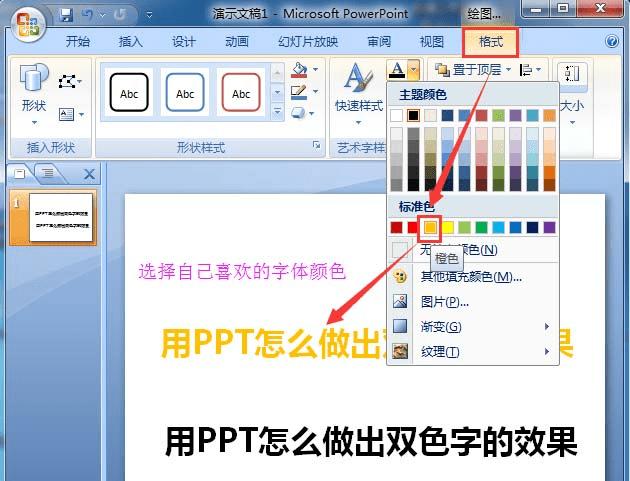
Task: Click the purple 选择自己喜欢的字体颜色 text
Action: [x=242, y=272]
